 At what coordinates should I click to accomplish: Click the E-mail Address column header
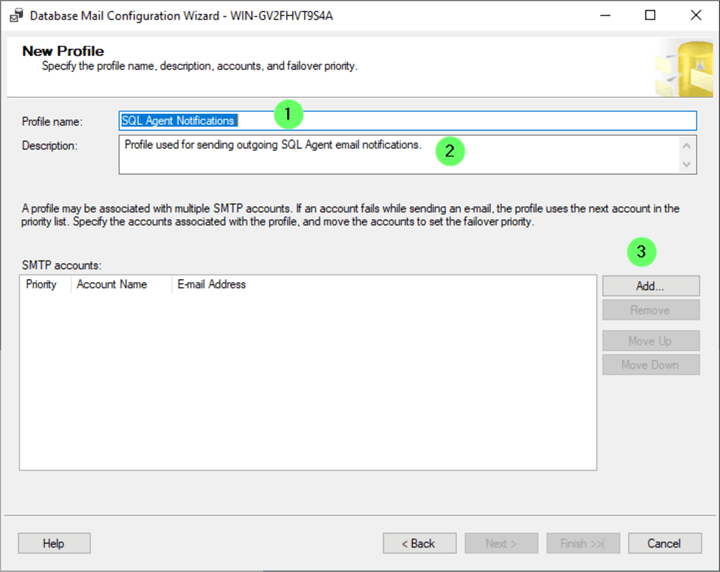click(x=212, y=284)
